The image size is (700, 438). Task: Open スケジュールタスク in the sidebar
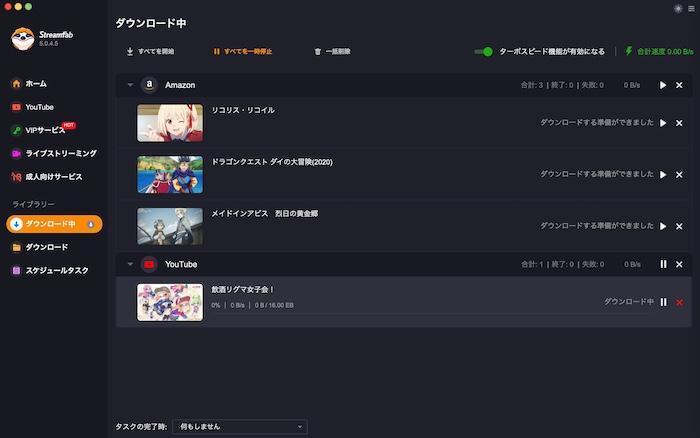[x=50, y=270]
